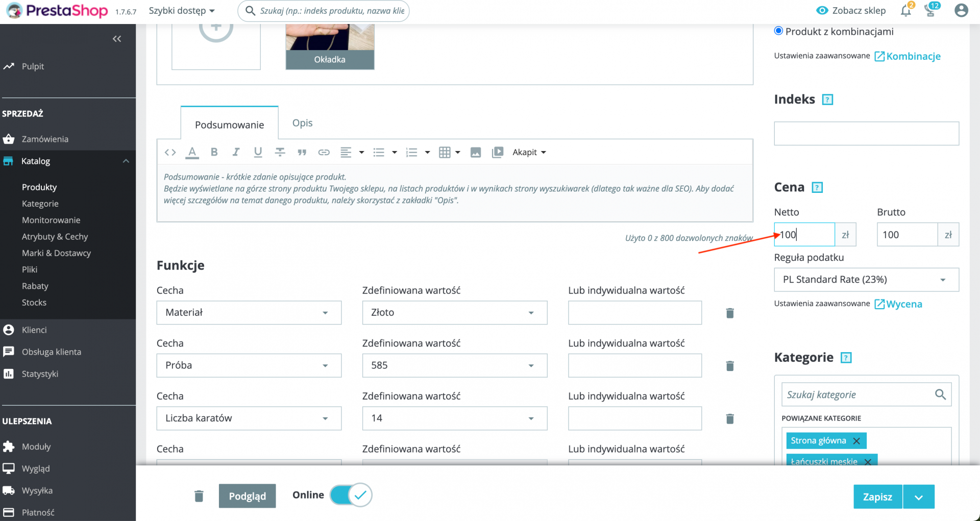Image resolution: width=980 pixels, height=521 pixels.
Task: Open the Kombinacje advanced settings link
Action: coord(908,56)
